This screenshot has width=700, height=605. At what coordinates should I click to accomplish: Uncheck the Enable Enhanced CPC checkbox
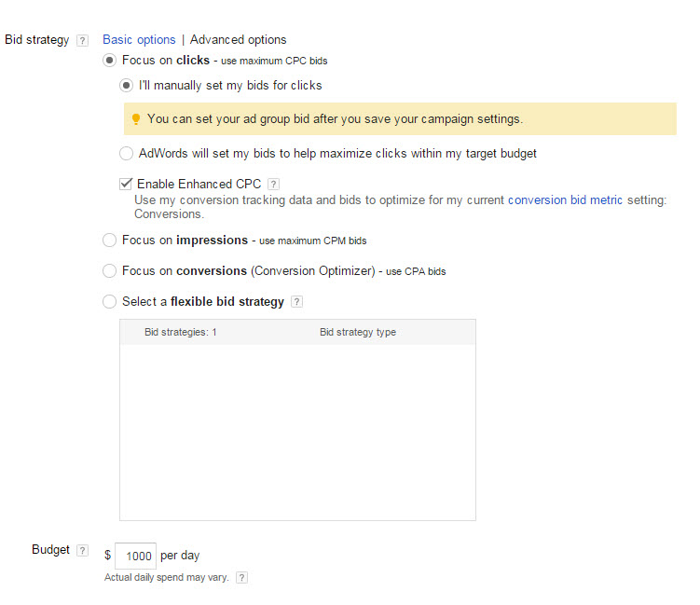(x=127, y=184)
